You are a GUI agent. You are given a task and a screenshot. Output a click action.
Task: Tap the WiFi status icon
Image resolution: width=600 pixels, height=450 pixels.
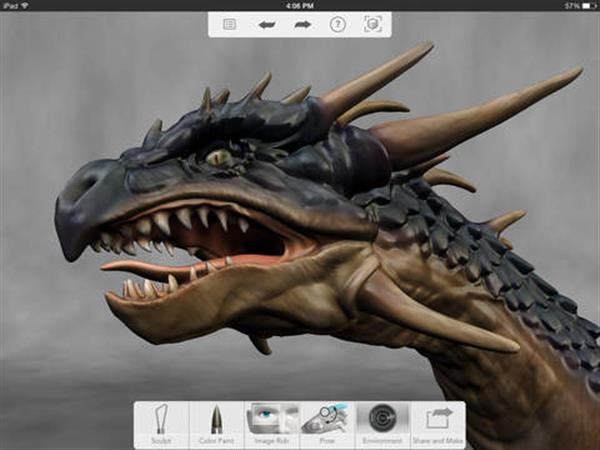pos(25,5)
